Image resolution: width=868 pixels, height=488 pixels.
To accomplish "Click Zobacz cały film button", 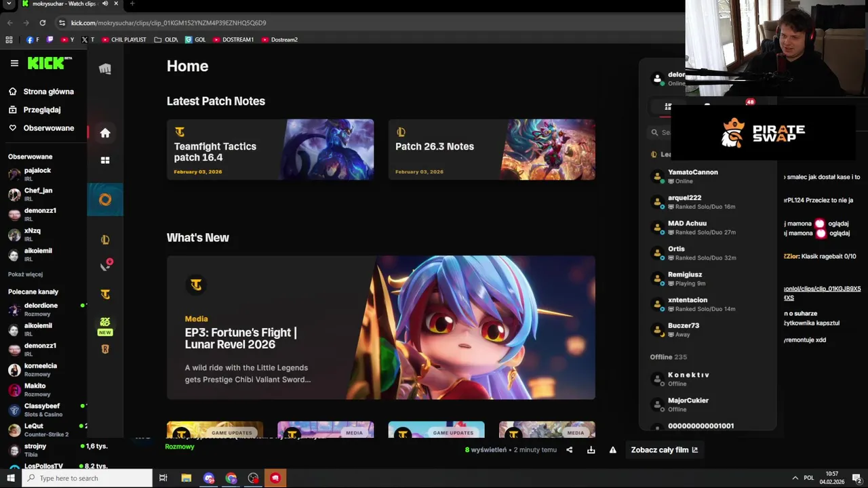I will [x=665, y=450].
